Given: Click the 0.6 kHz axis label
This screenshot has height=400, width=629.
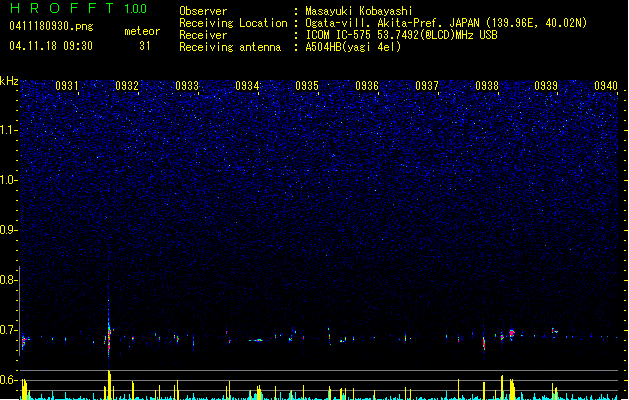Looking at the screenshot, I should [x=9, y=380].
